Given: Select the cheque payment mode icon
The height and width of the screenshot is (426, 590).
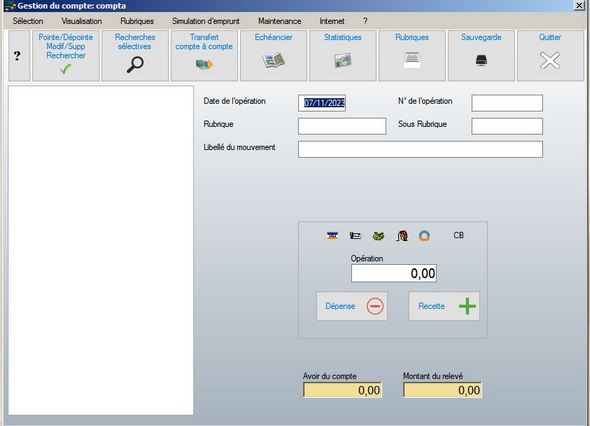Looking at the screenshot, I should [355, 236].
